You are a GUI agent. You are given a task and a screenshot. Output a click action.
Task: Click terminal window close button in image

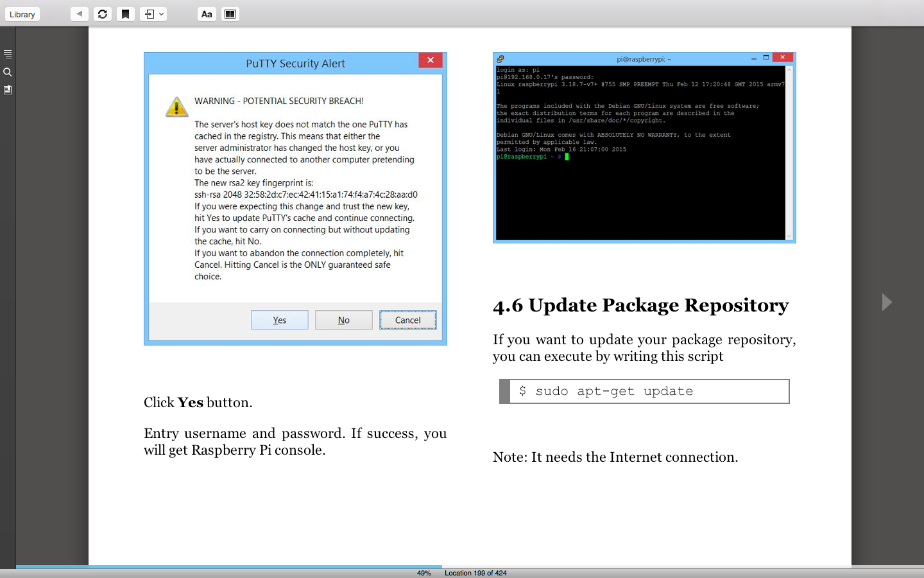tap(783, 58)
